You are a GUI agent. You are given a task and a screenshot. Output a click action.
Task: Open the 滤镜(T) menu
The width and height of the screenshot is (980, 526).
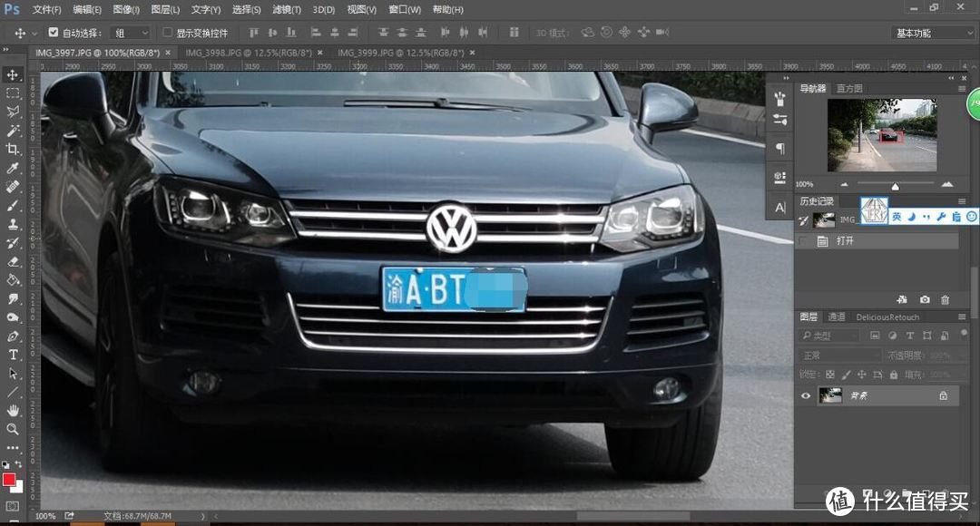287,9
